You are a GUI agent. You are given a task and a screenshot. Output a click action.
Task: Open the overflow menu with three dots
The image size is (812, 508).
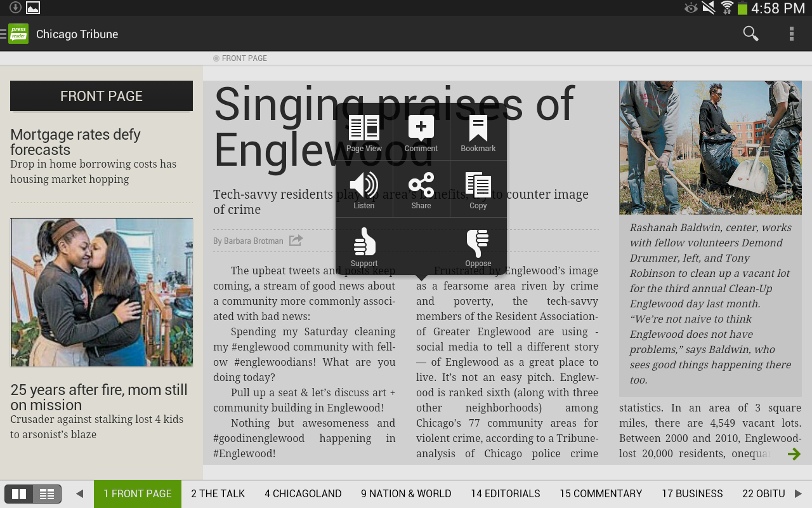tap(791, 34)
